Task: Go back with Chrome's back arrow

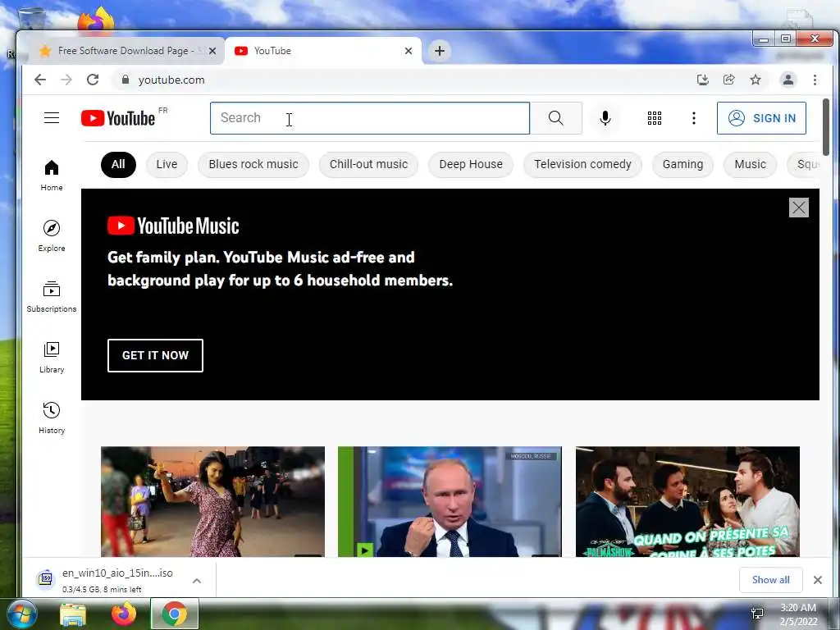Action: (x=40, y=80)
